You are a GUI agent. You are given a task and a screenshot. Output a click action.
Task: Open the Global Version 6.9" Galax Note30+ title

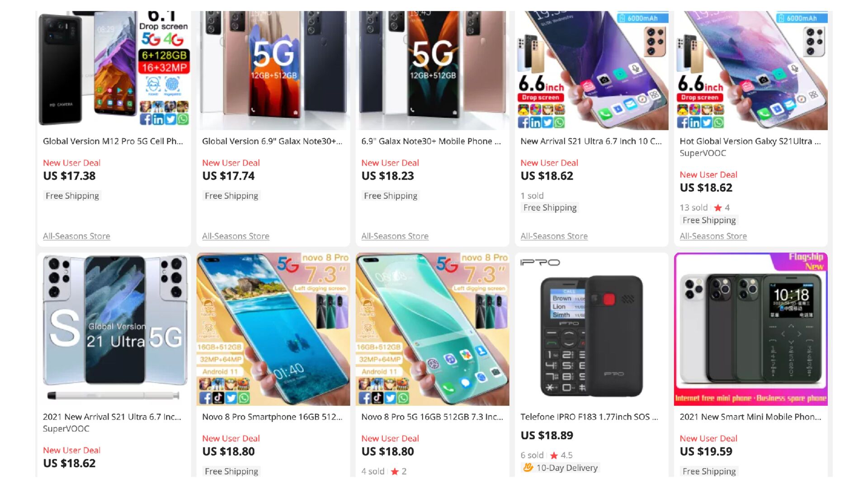tap(272, 141)
